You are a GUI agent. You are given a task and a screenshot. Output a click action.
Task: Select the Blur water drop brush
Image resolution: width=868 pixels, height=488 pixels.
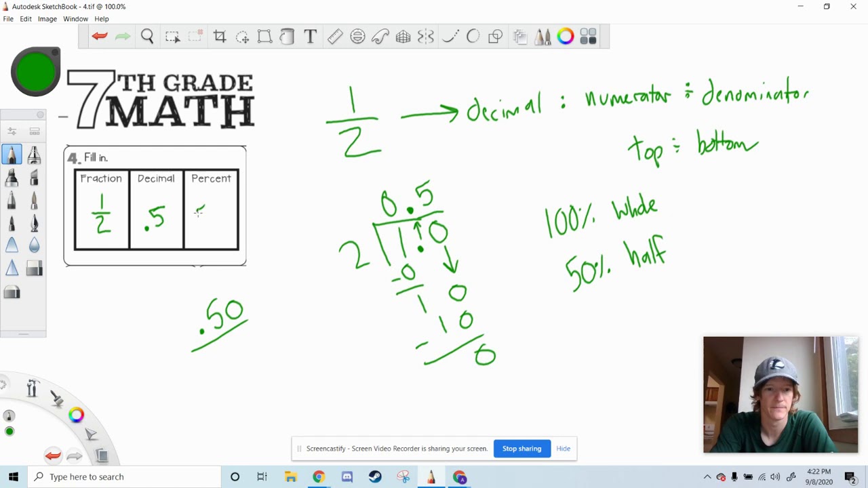point(35,246)
